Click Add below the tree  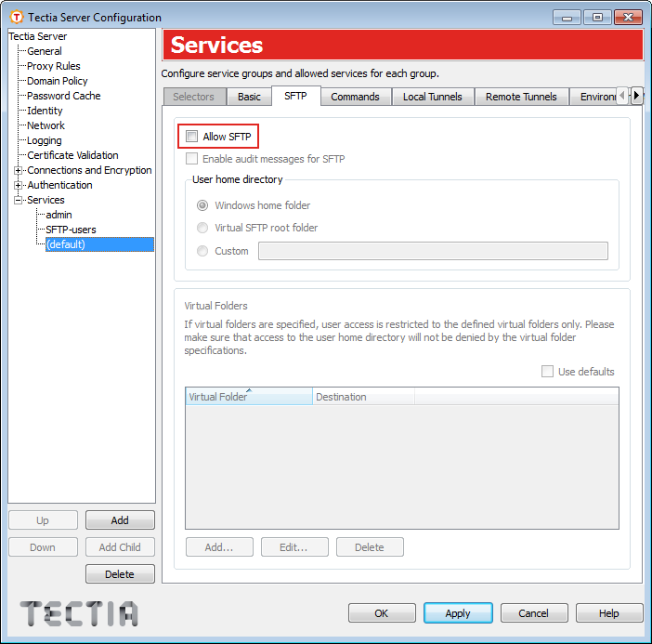click(120, 520)
